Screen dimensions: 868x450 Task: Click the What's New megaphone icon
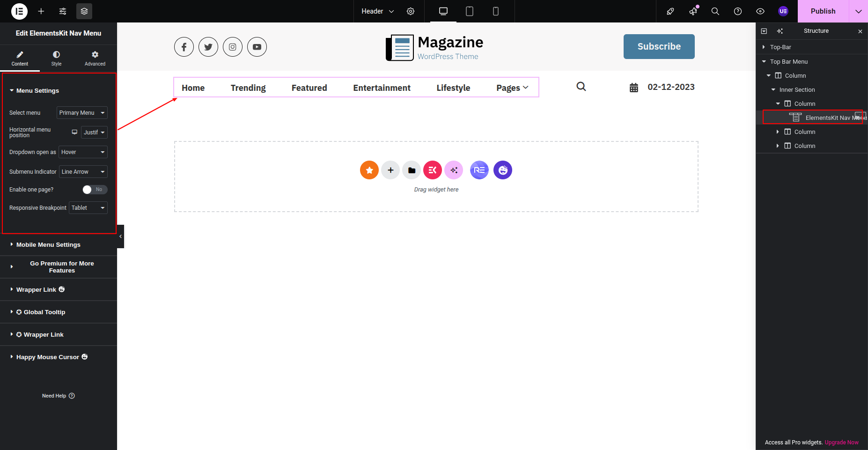(x=693, y=11)
